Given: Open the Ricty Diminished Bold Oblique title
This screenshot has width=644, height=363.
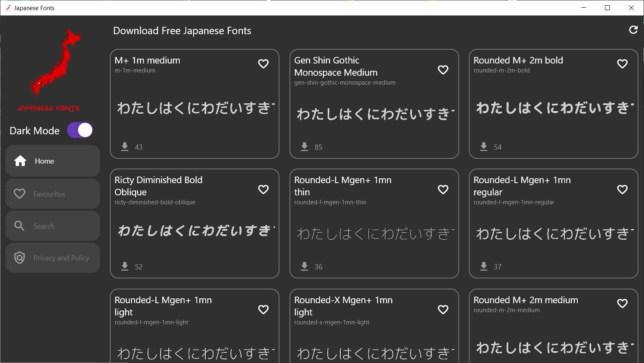Looking at the screenshot, I should 159,186.
